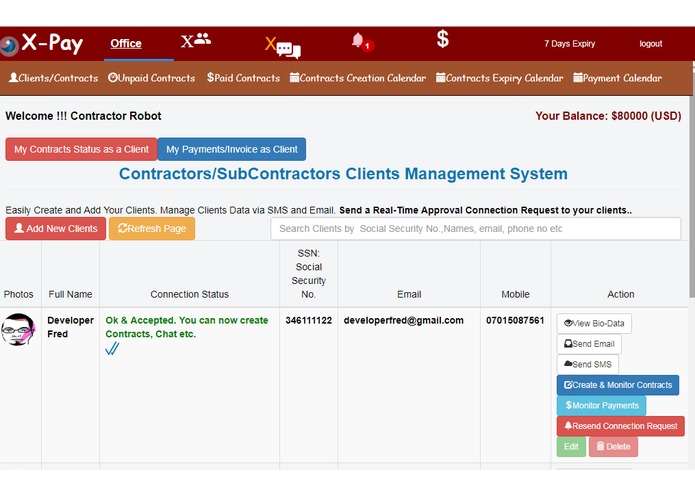Click Send Email button

pos(589,344)
